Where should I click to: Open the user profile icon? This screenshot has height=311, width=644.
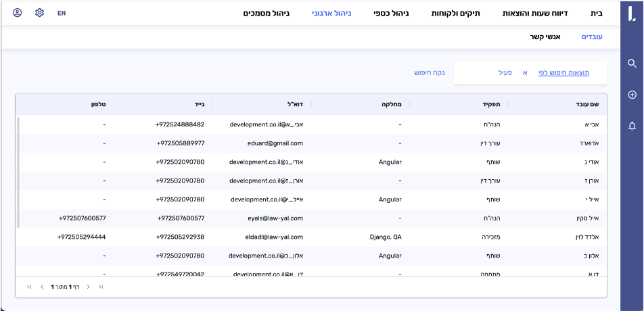click(x=18, y=13)
